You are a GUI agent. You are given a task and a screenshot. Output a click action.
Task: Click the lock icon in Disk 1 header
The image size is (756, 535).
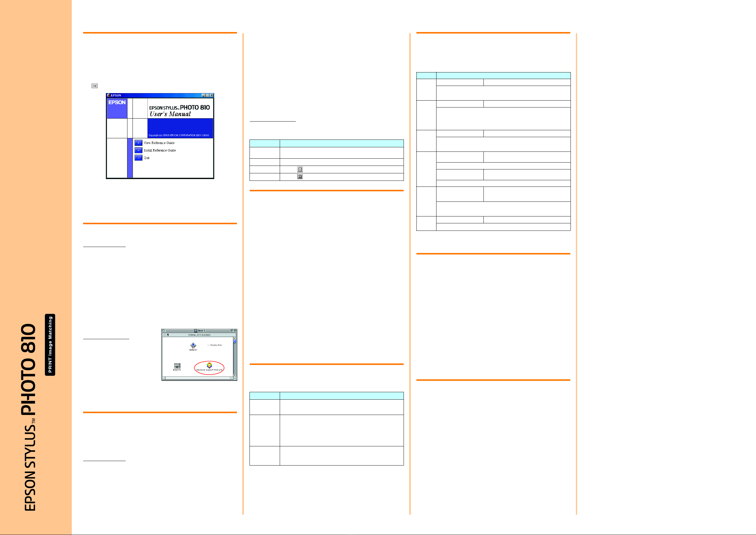tap(168, 335)
